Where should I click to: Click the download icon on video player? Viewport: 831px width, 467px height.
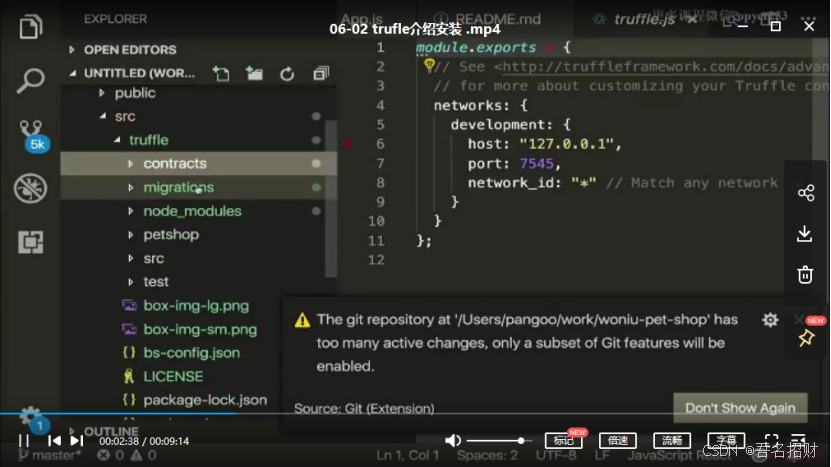pyautogui.click(x=805, y=234)
